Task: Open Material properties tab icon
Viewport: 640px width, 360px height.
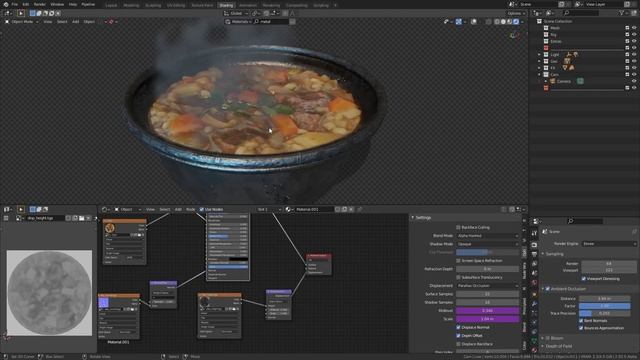Action: point(534,350)
